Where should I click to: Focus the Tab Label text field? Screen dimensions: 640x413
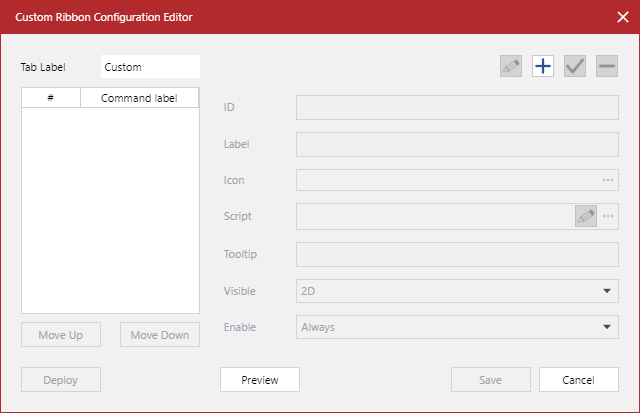pos(150,67)
